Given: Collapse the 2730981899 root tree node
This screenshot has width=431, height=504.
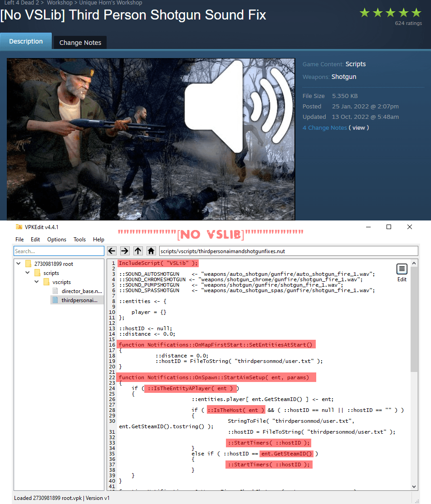Looking at the screenshot, I should 19,264.
